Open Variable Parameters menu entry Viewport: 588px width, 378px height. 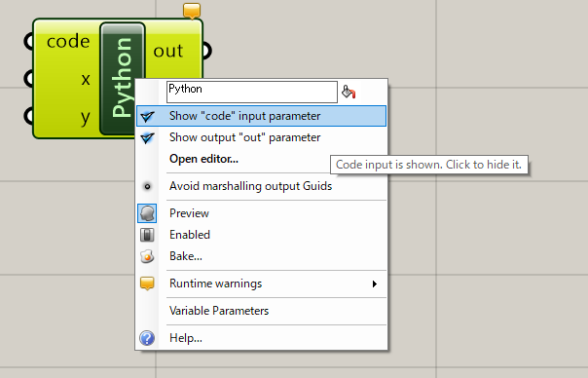pos(261,311)
